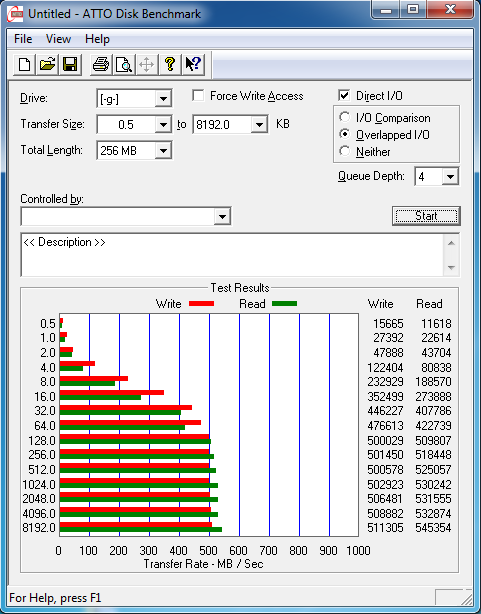Click the red Write legend swatch
481x614 pixels.
point(201,303)
